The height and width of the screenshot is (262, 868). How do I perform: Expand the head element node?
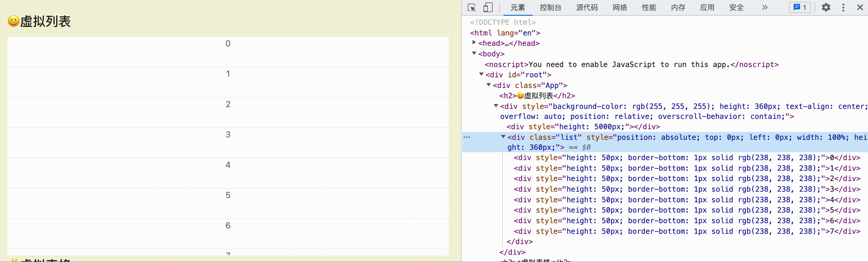474,43
